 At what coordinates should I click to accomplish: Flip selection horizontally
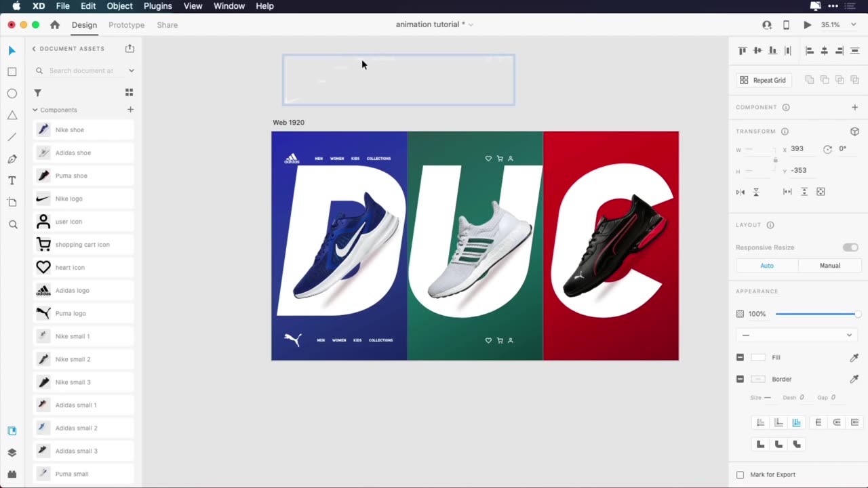tap(741, 192)
